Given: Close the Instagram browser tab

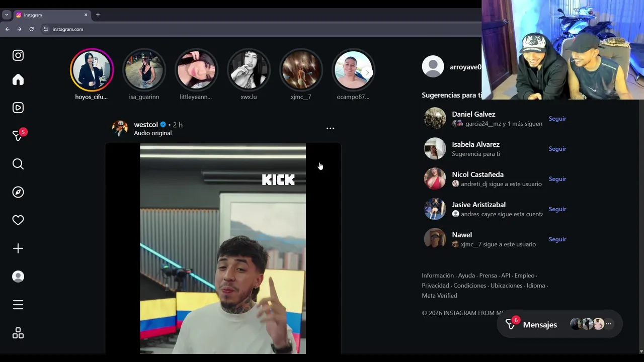Looking at the screenshot, I should [86, 15].
